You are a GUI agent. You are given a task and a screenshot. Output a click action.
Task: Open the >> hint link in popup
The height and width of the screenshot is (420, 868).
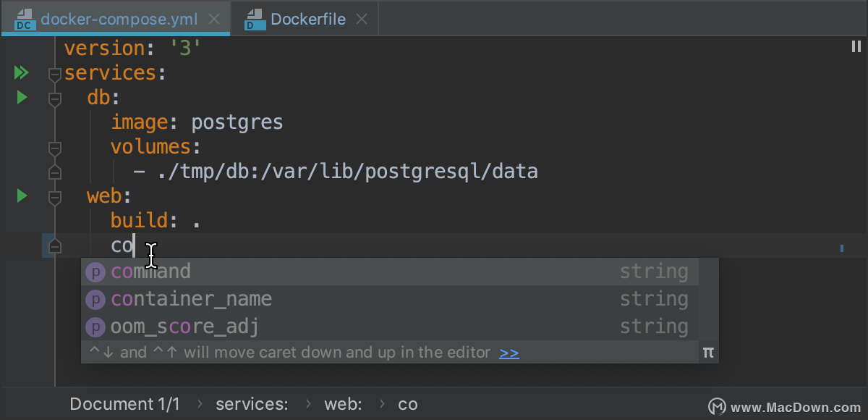[509, 353]
